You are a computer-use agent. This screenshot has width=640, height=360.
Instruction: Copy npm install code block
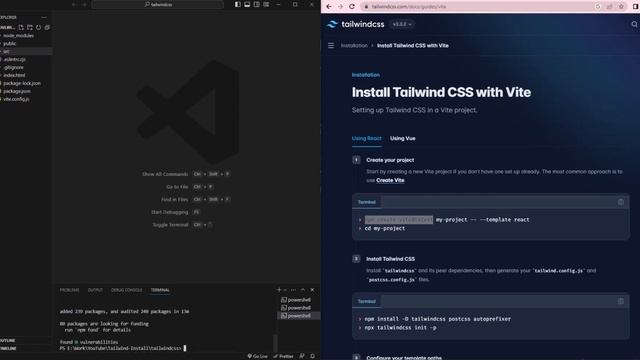coord(620,301)
